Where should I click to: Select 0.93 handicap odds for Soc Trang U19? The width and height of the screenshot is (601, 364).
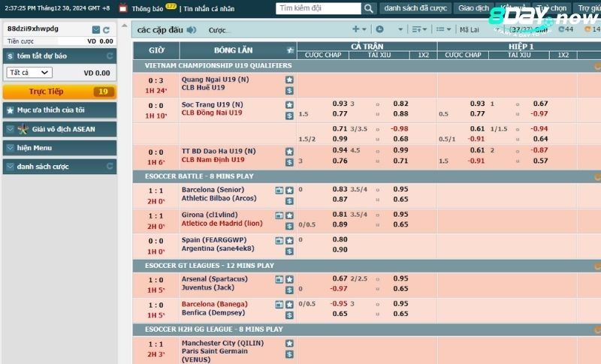coord(340,104)
